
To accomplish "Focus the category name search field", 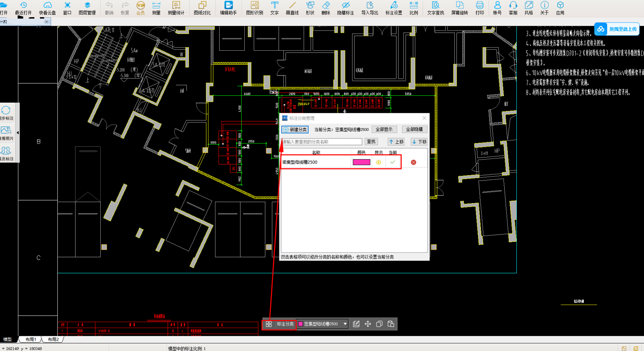I will [x=322, y=142].
